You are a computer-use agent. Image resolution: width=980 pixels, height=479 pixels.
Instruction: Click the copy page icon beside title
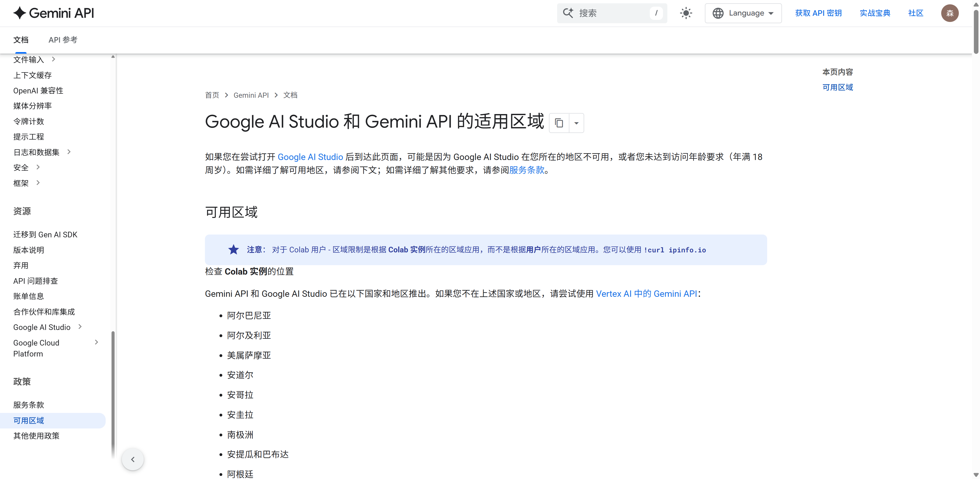(x=559, y=123)
